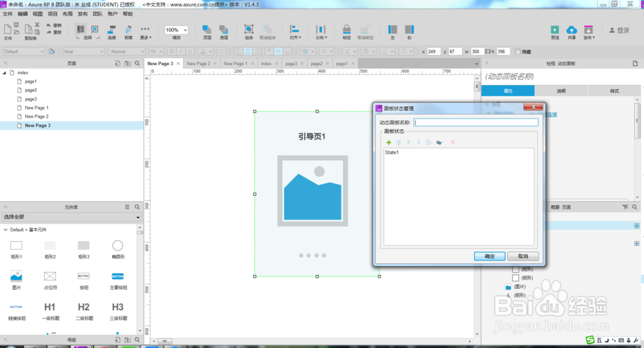
Task: Confirm dialog with 确定 button
Action: (x=489, y=256)
